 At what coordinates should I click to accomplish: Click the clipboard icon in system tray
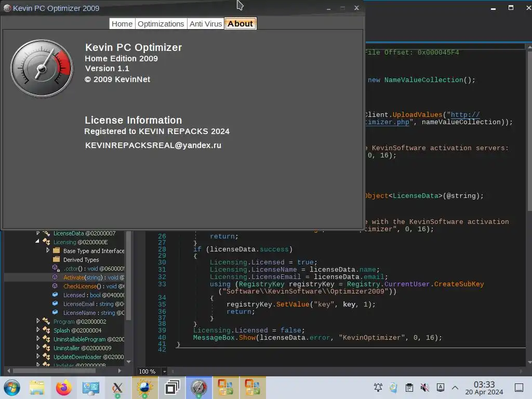click(409, 388)
